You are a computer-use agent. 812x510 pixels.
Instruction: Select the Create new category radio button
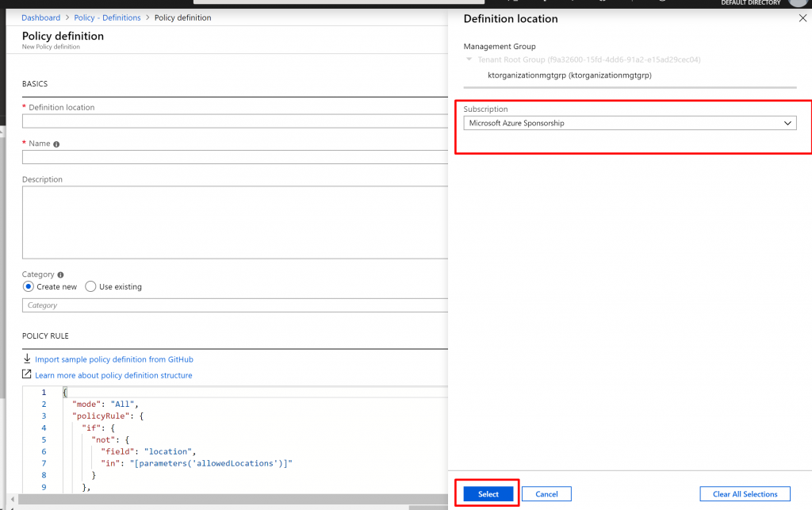pyautogui.click(x=29, y=287)
